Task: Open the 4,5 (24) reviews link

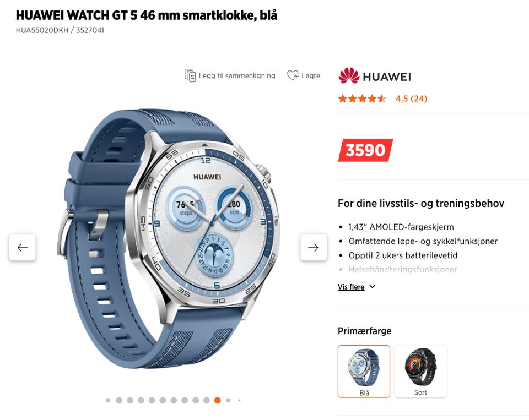Action: [x=411, y=99]
